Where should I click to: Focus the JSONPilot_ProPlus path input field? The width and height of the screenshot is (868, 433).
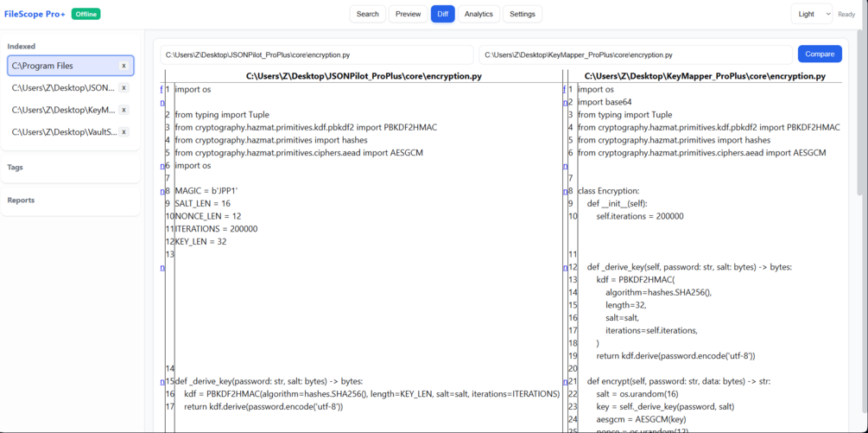[x=317, y=54]
